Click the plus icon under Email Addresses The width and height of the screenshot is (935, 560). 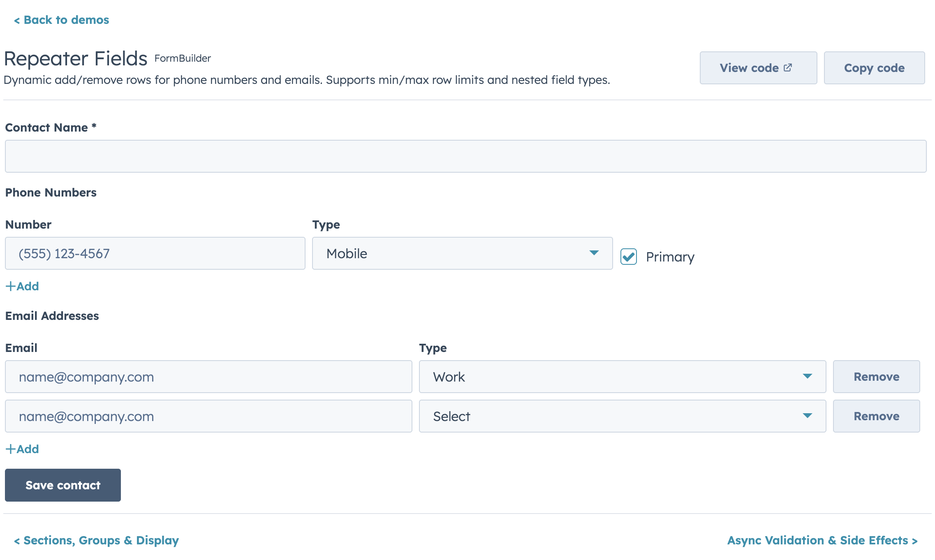click(10, 449)
